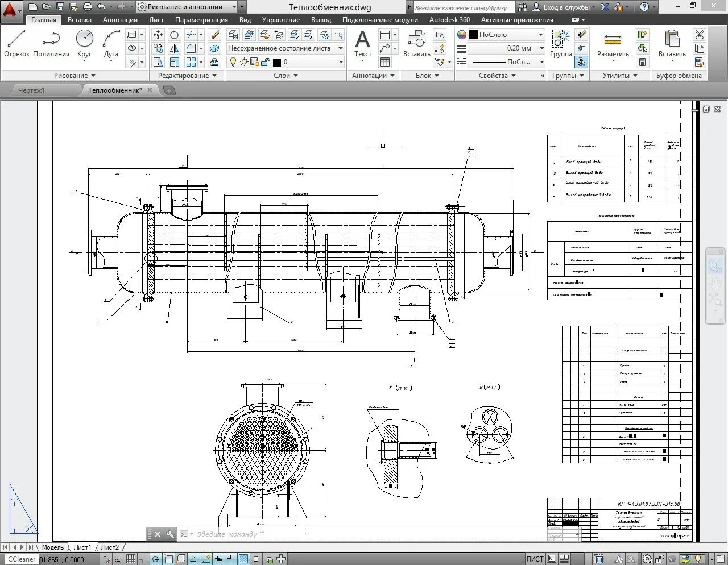Click the Print icon in quick access toolbar

87,7
